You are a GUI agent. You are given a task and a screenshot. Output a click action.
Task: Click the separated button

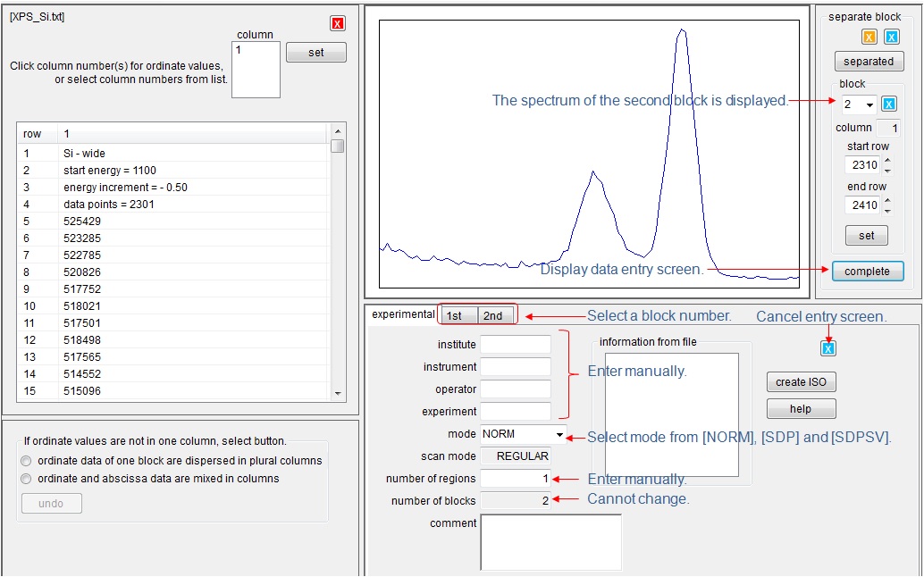click(x=869, y=62)
